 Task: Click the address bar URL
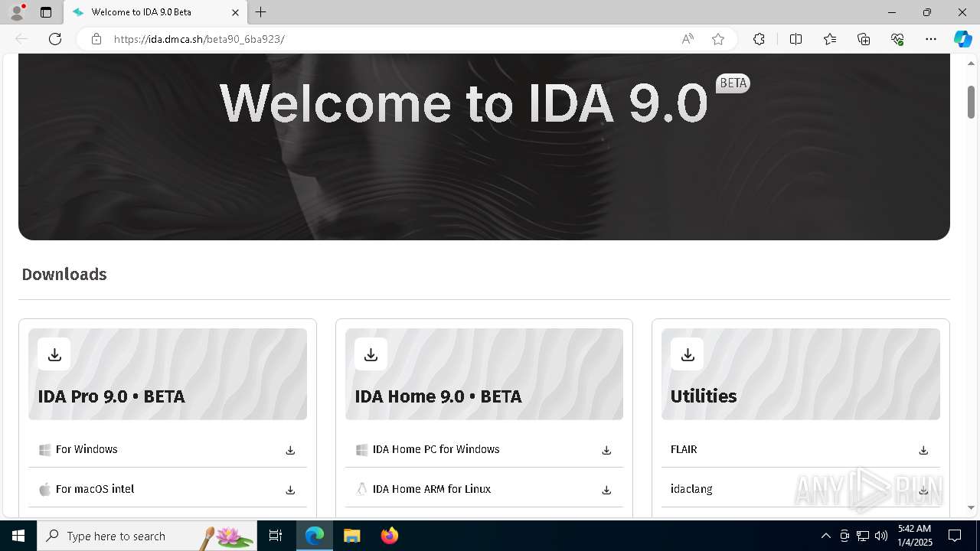pos(199,39)
